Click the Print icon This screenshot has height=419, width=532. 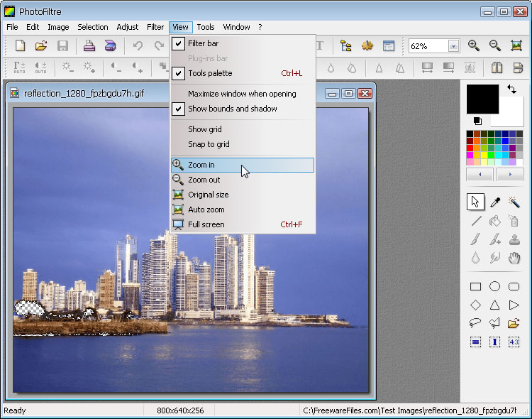click(x=89, y=45)
